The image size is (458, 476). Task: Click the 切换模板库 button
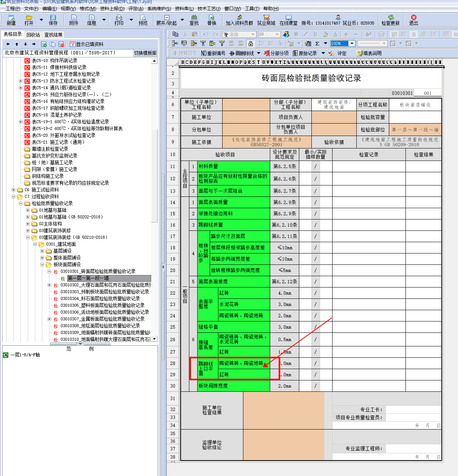click(145, 53)
